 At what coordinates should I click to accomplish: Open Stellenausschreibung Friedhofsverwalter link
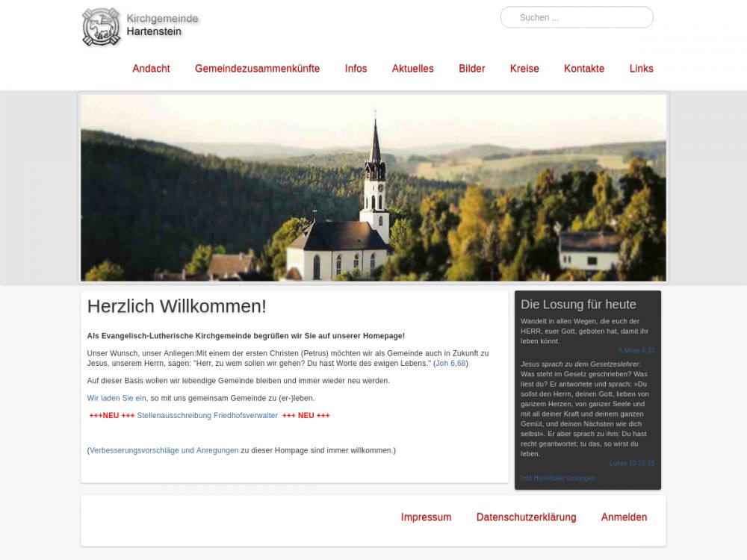[207, 416]
